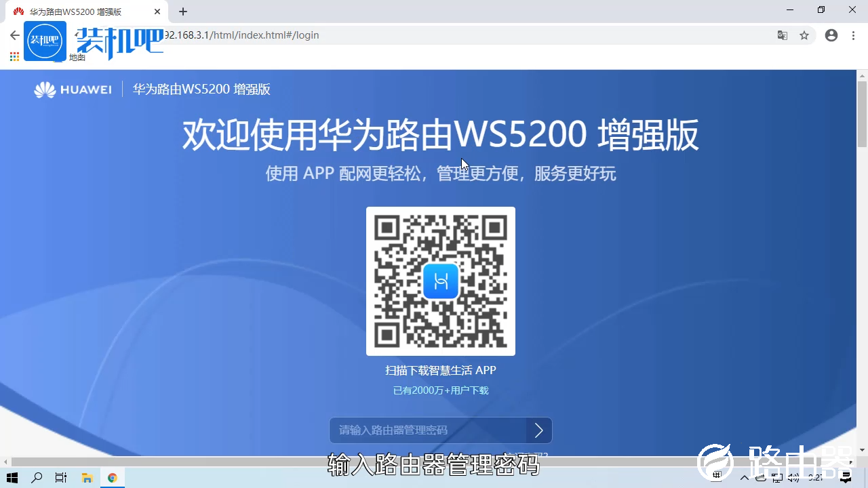Open the Windows Start menu

pos(12,478)
